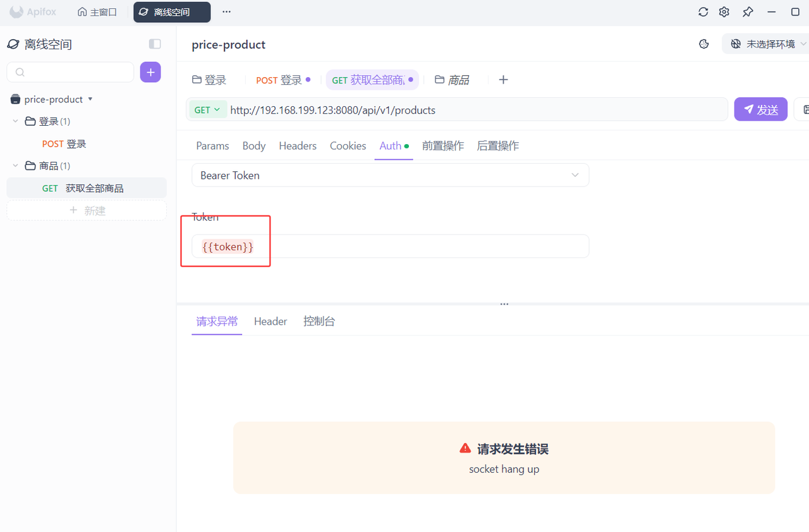Click the purple plus button beside search
Screen dimensions: 809x532
click(x=150, y=73)
